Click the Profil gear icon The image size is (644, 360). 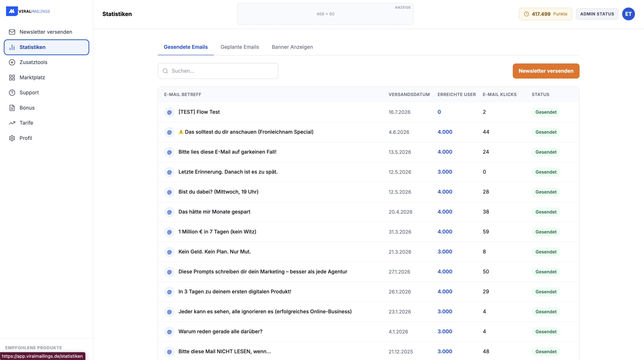(12, 138)
